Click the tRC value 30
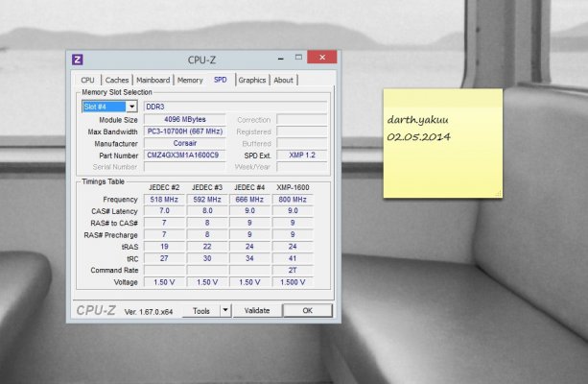The image size is (588, 384). pyautogui.click(x=207, y=258)
